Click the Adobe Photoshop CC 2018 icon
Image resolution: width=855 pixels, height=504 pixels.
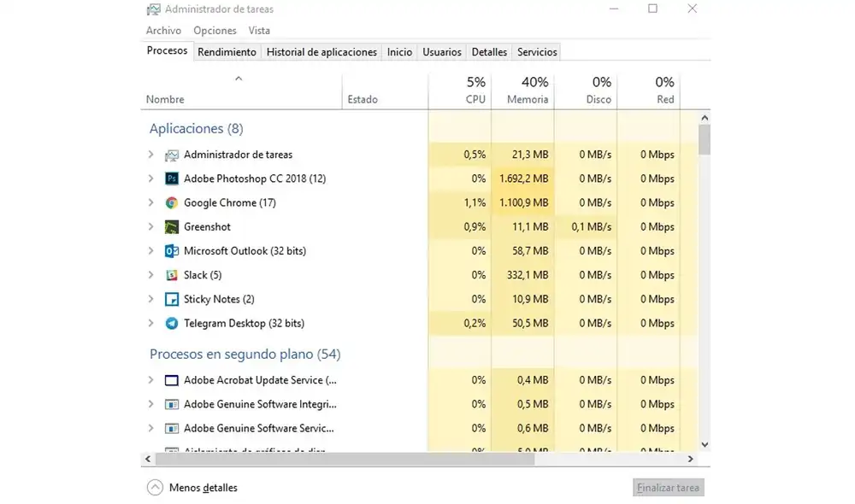pyautogui.click(x=172, y=179)
